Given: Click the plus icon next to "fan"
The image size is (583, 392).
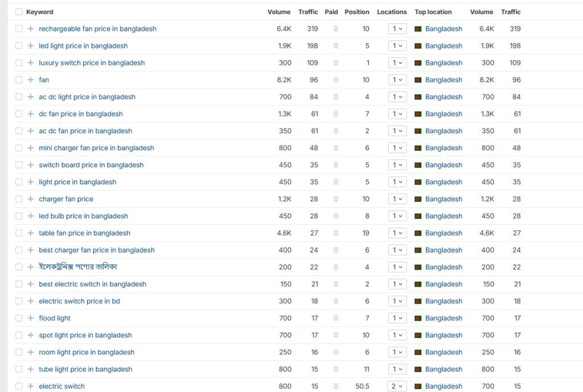Looking at the screenshot, I should pyautogui.click(x=31, y=80).
